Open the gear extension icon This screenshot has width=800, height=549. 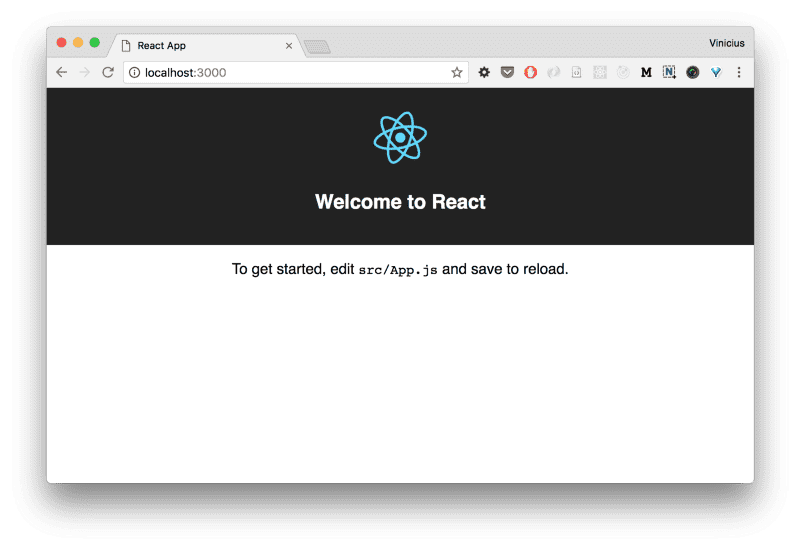click(x=484, y=72)
